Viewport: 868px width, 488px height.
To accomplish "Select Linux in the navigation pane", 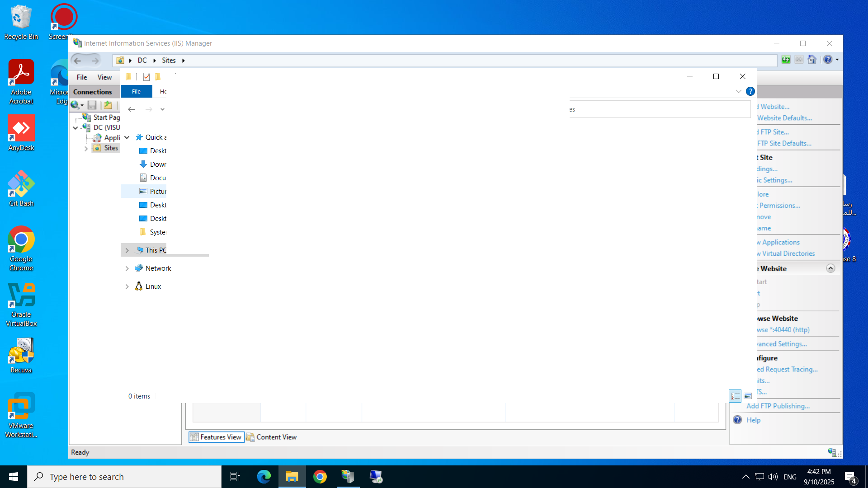I will (x=153, y=286).
